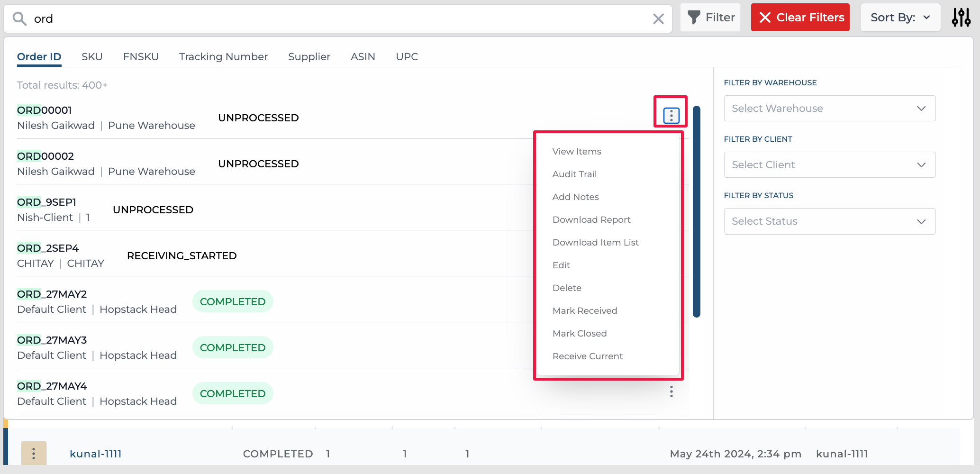Click into the search input field
Screen dimensions: 980x474
332,19
